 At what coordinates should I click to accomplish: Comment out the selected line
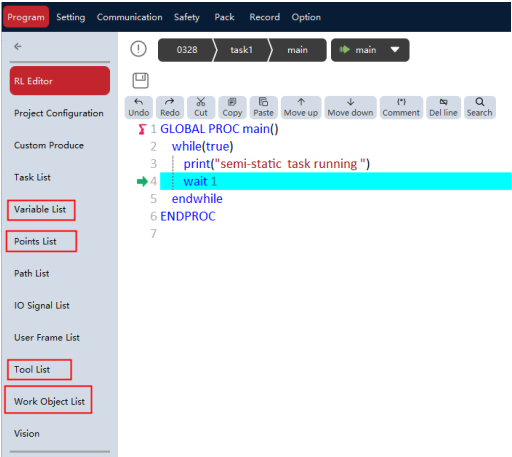pos(401,107)
